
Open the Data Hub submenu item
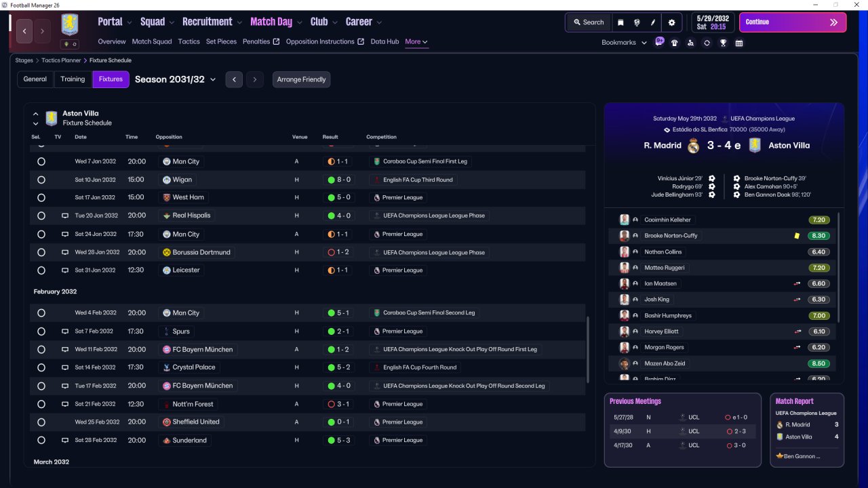384,41
